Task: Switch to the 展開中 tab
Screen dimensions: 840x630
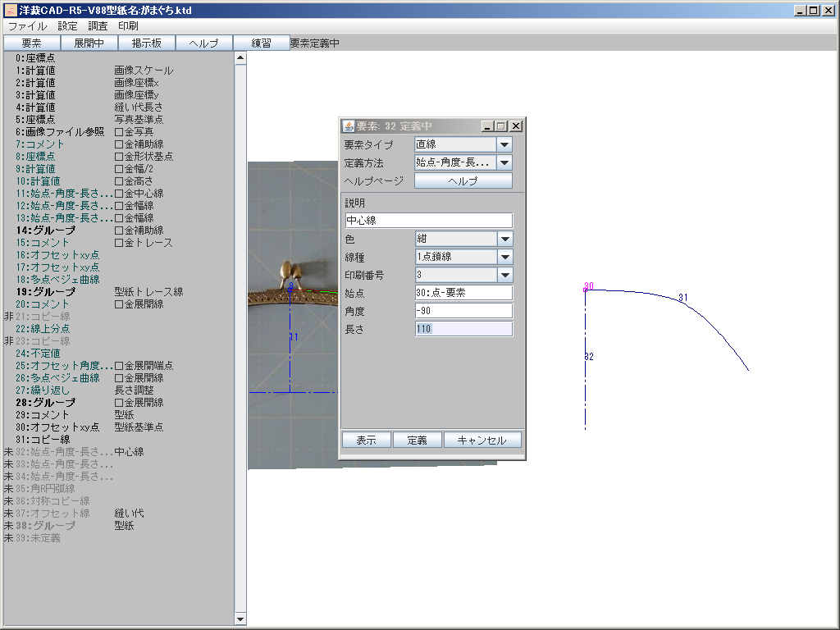Action: [x=89, y=43]
